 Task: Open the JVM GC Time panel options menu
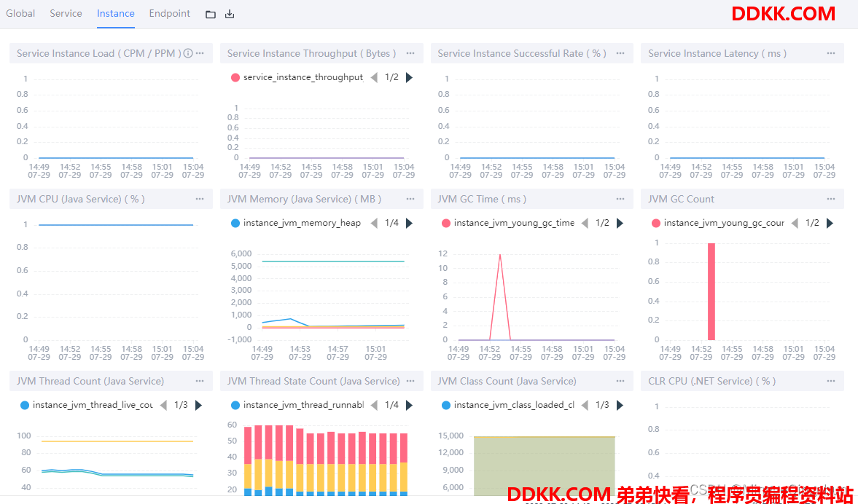coord(620,199)
